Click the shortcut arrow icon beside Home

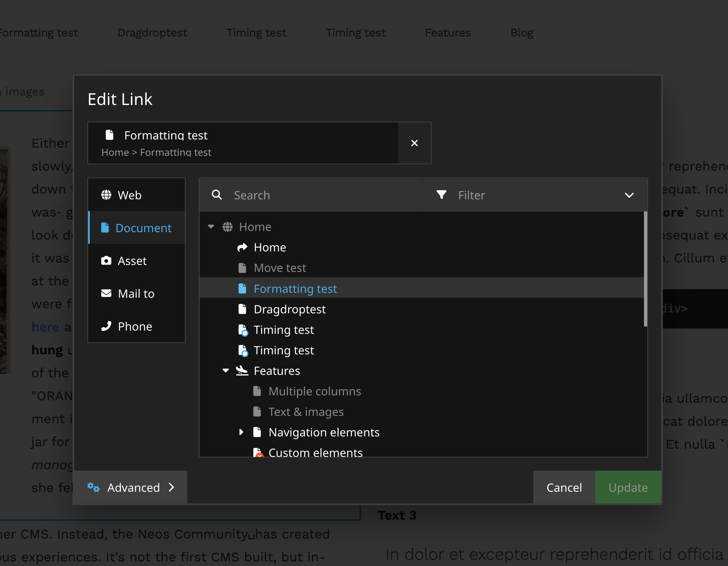point(242,247)
